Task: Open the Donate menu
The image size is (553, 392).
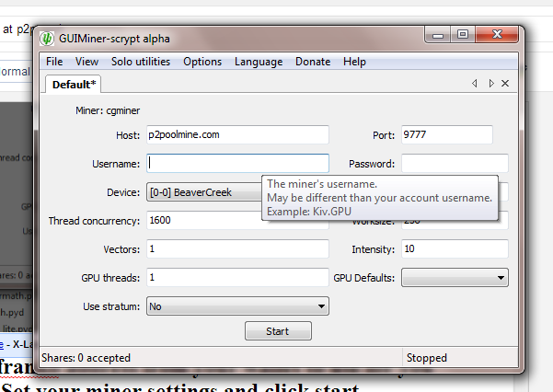Action: coord(313,62)
